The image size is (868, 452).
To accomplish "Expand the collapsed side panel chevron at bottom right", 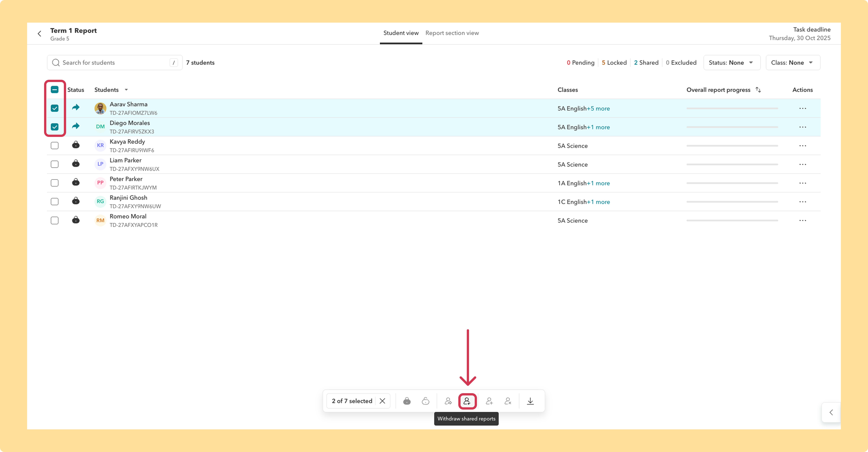I will (831, 412).
